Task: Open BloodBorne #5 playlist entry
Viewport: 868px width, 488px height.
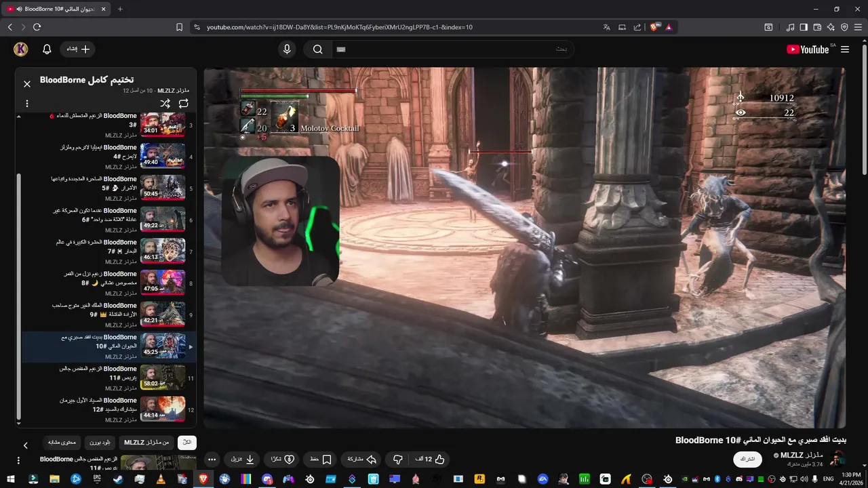Action: tap(109, 188)
